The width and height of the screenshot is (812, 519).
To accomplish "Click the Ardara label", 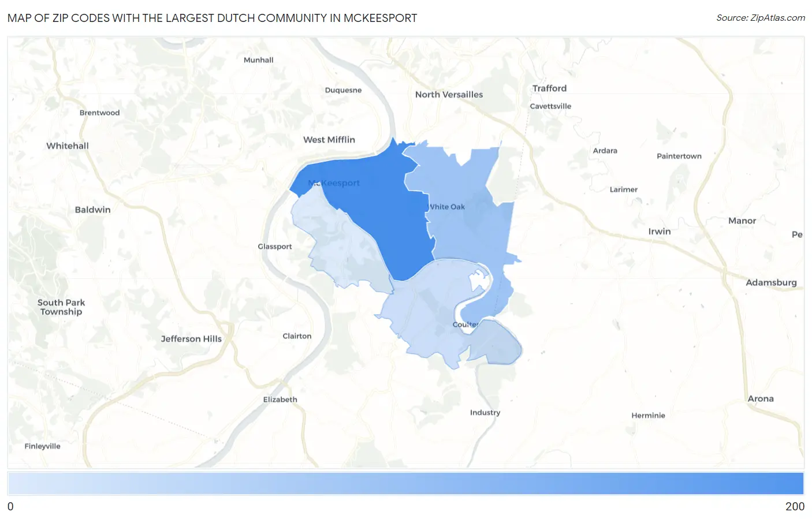I will tap(605, 151).
